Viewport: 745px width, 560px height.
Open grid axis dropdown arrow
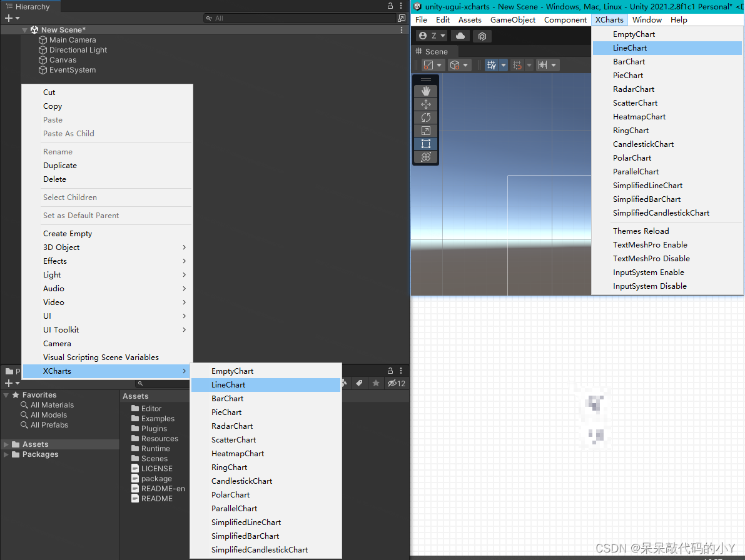(x=504, y=65)
